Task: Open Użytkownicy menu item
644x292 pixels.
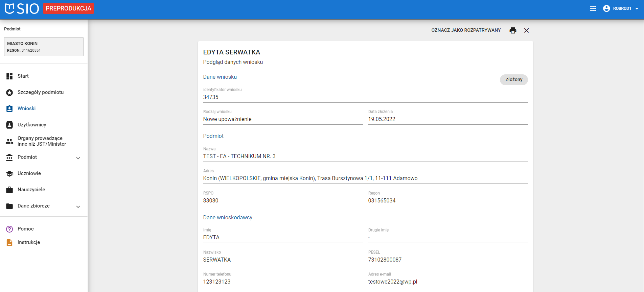Action: click(x=32, y=125)
